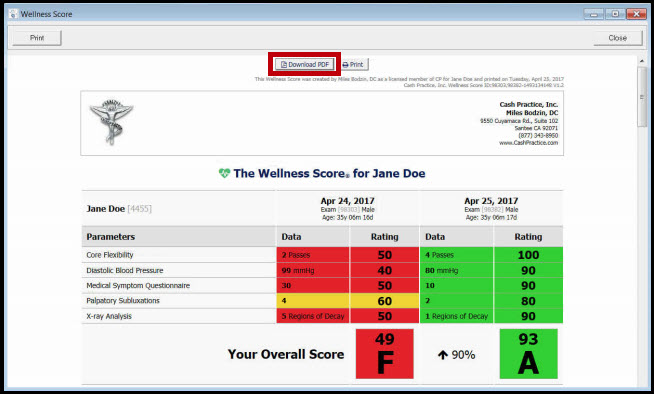Click the Jane Doe patient name cell
The height and width of the screenshot is (394, 654).
[x=179, y=208]
